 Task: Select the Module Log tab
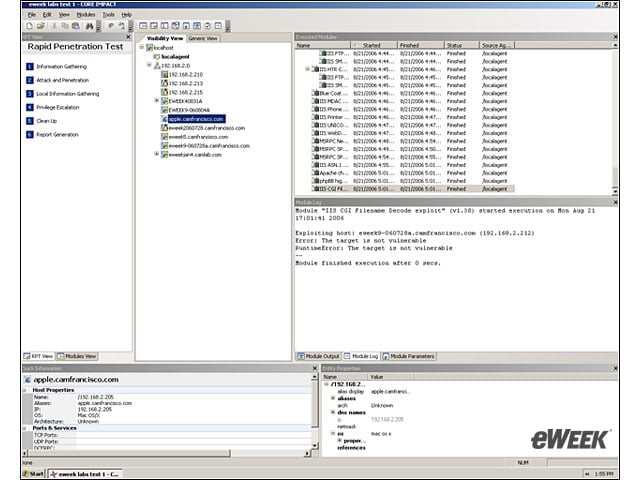click(x=361, y=356)
